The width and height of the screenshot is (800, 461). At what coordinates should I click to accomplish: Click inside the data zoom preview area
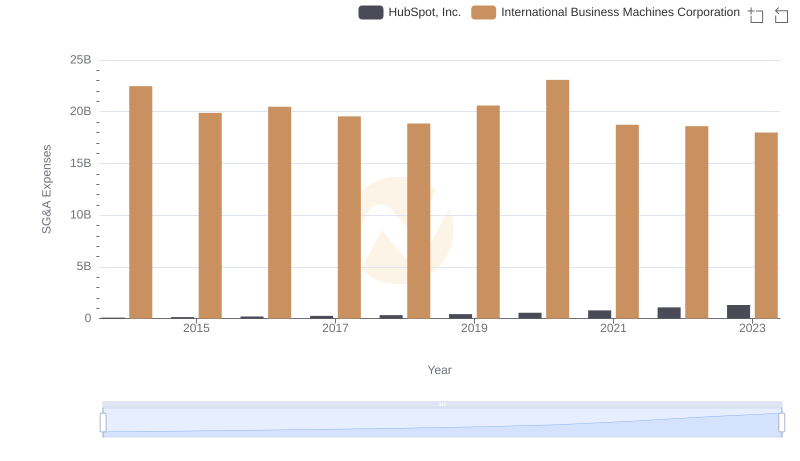(x=442, y=423)
